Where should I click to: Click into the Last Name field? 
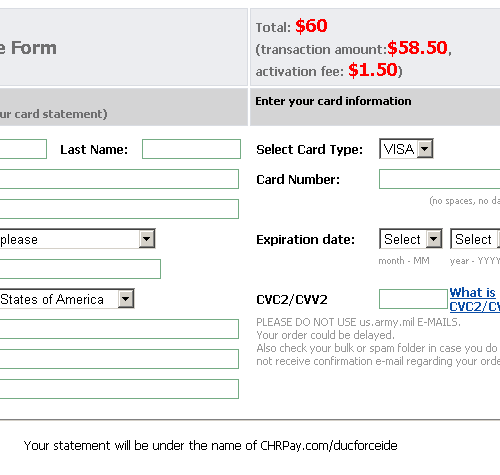pyautogui.click(x=191, y=149)
